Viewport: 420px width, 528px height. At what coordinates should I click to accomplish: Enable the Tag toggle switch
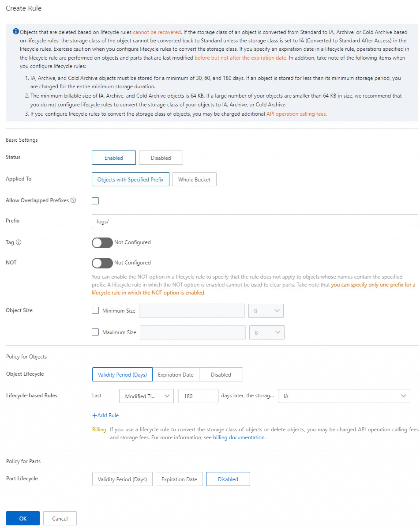pos(102,243)
